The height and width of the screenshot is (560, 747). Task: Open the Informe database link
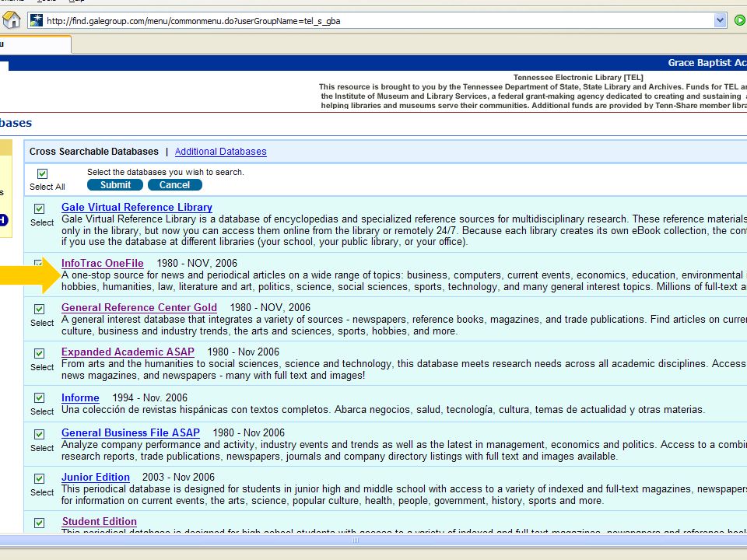[80, 397]
